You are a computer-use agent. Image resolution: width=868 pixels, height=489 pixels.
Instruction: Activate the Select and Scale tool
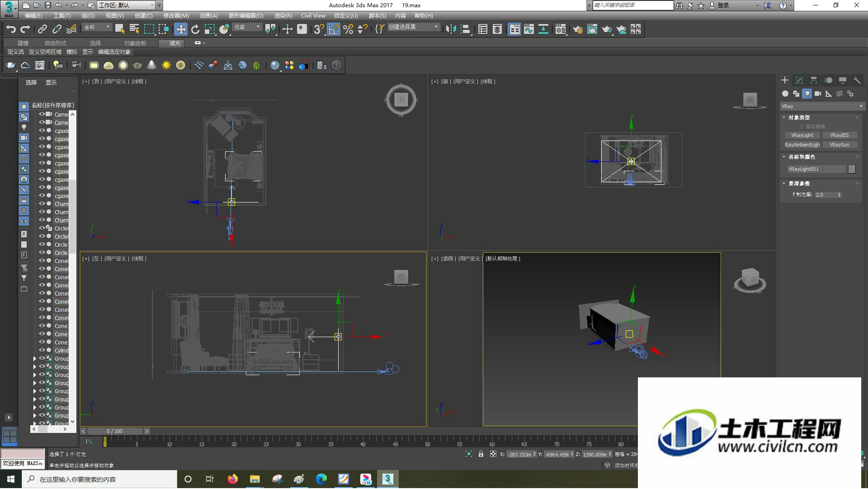[x=210, y=29]
